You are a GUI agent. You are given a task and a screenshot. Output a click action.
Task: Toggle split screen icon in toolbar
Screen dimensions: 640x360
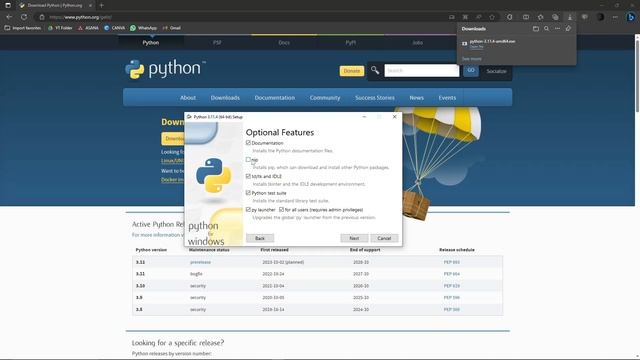(x=526, y=17)
